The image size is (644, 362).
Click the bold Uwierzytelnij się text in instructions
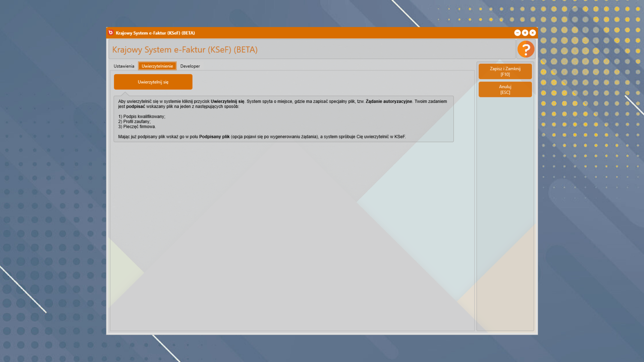pos(227,102)
